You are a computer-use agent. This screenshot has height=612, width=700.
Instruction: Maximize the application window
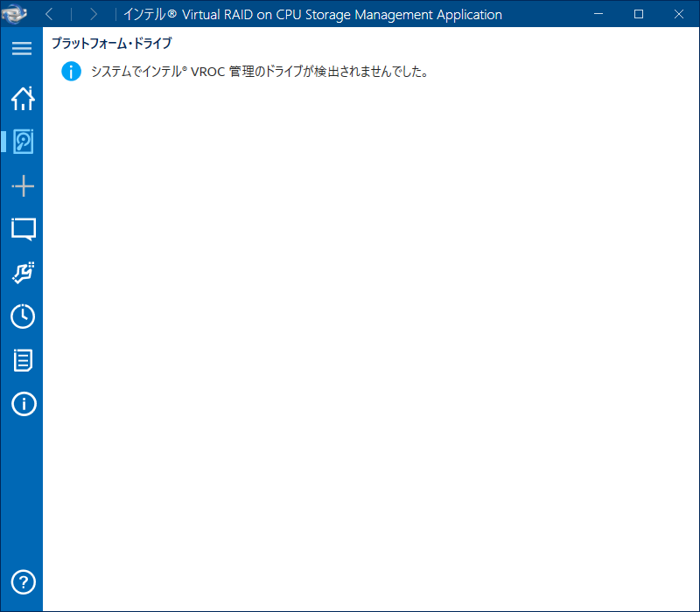(639, 14)
